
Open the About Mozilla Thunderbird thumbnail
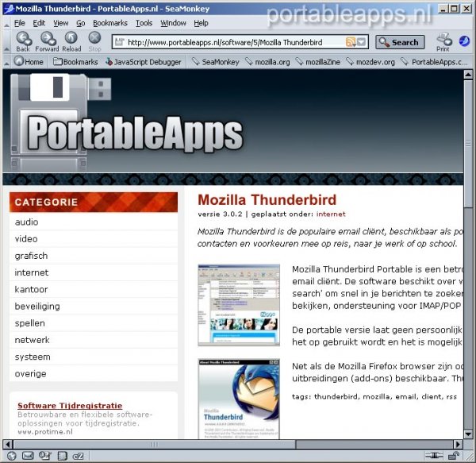coord(239,399)
